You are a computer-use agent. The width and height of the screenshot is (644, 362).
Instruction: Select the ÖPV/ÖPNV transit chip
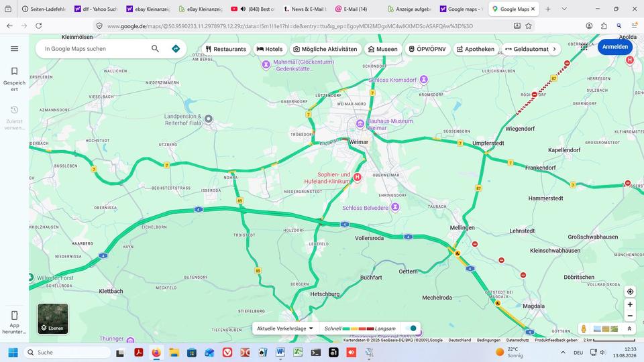coord(427,49)
